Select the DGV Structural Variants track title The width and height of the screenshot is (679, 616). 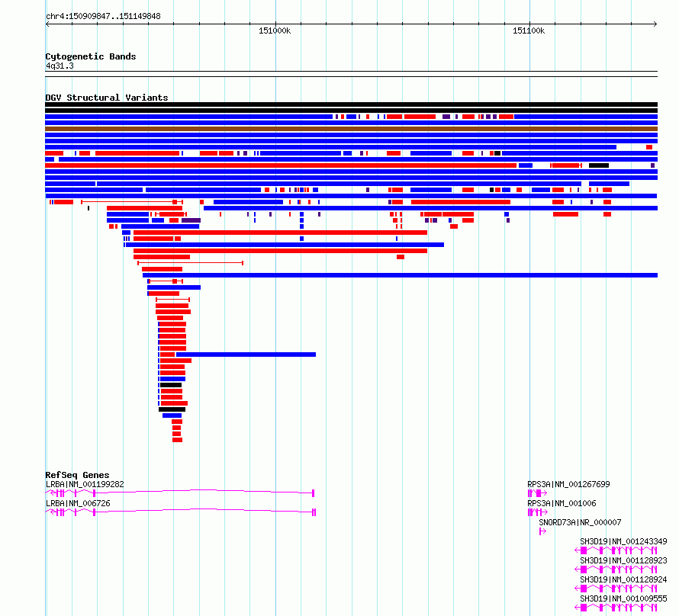[x=107, y=98]
